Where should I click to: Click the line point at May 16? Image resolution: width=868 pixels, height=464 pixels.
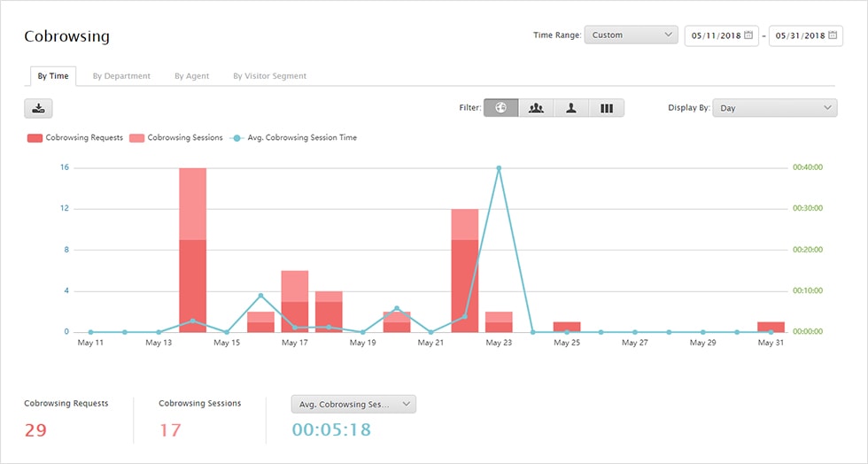[x=260, y=296]
